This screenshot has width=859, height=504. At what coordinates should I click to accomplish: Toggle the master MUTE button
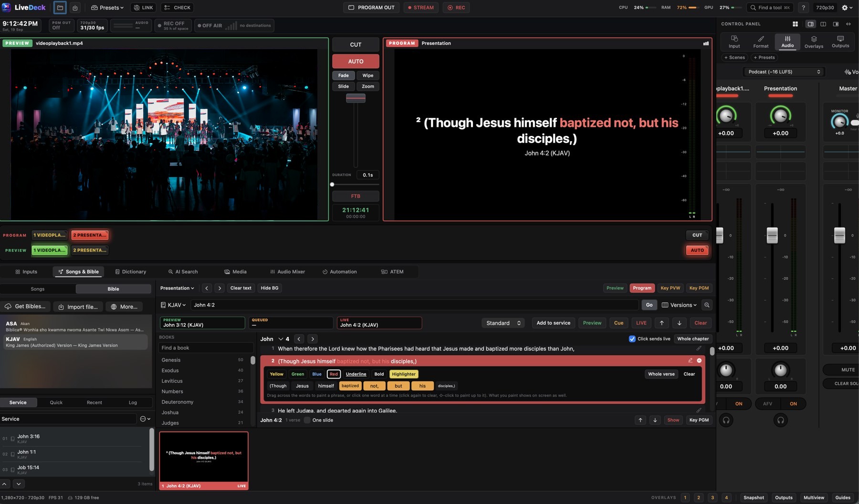tap(847, 370)
